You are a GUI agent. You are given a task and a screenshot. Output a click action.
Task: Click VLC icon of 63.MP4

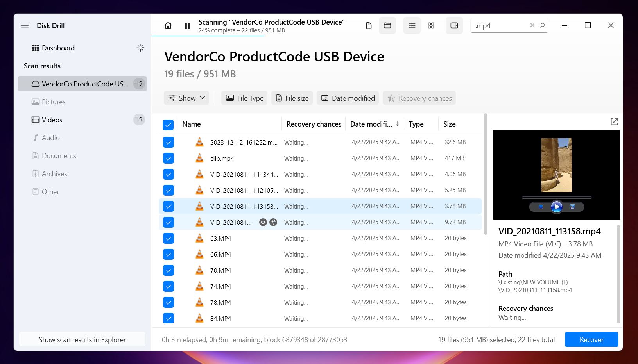pos(199,238)
